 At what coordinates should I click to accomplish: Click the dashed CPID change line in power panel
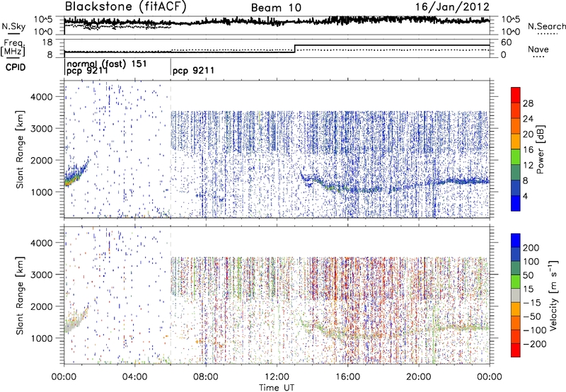(171, 149)
